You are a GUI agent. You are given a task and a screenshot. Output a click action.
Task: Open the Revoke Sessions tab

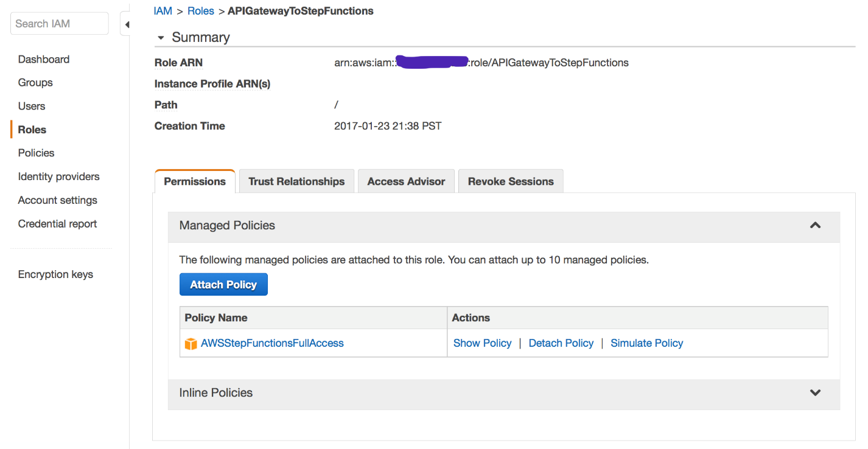511,181
